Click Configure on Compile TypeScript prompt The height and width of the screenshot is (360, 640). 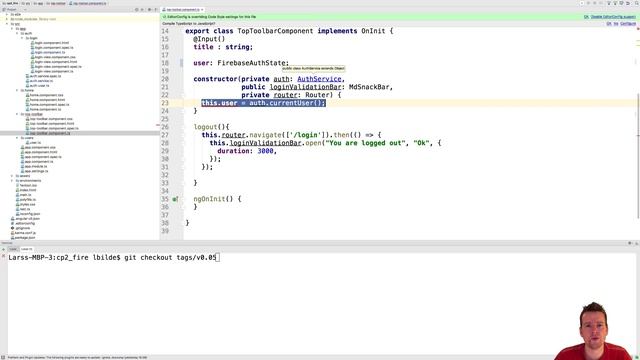click(x=628, y=24)
